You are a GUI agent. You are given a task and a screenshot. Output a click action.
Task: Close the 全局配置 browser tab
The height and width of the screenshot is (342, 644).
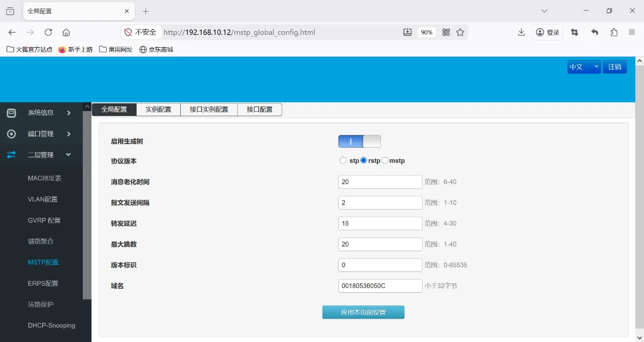(x=127, y=11)
